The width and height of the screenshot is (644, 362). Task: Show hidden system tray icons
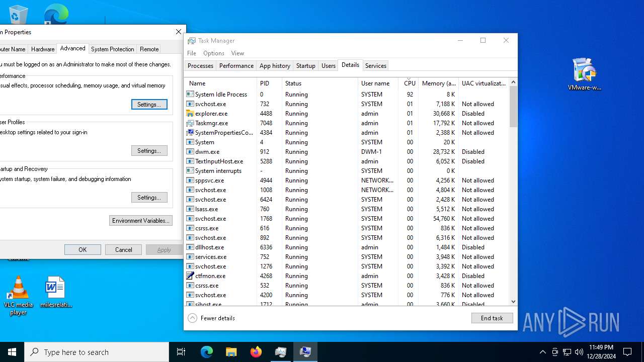[x=542, y=352]
